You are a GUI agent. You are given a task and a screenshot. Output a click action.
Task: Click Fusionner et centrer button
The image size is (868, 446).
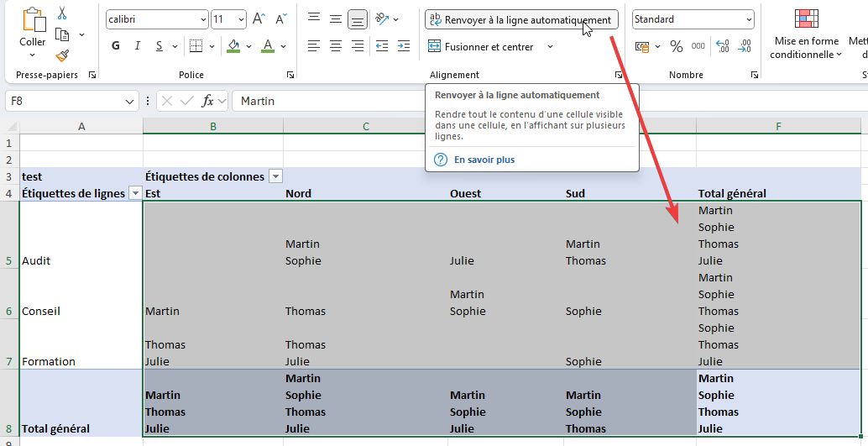(x=481, y=46)
